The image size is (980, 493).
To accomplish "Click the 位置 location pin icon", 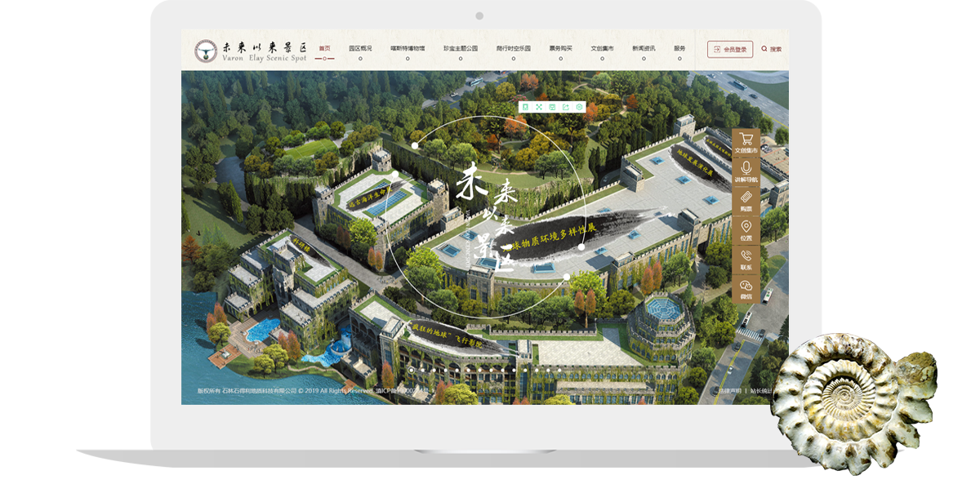I will pos(746,229).
